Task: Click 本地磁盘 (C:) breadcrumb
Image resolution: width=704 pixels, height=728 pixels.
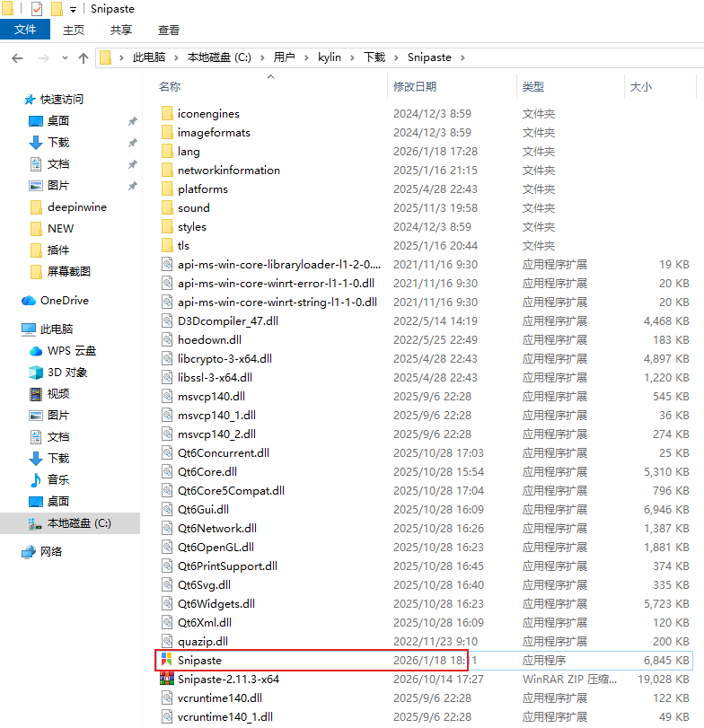Action: 219,57
